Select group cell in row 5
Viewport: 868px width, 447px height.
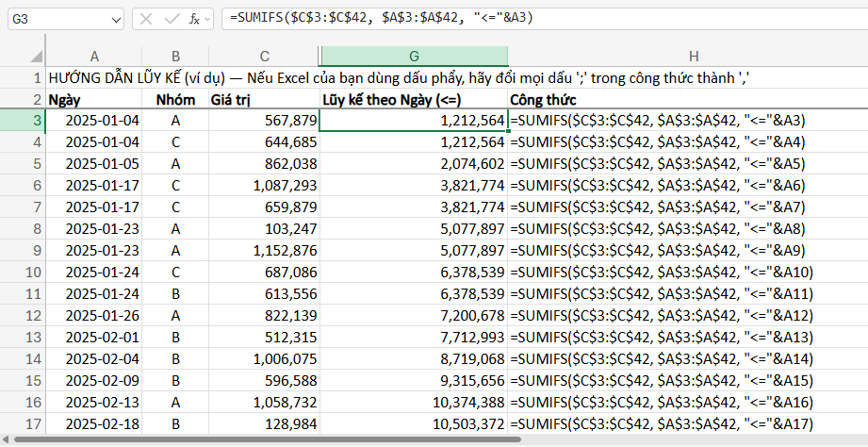(175, 164)
